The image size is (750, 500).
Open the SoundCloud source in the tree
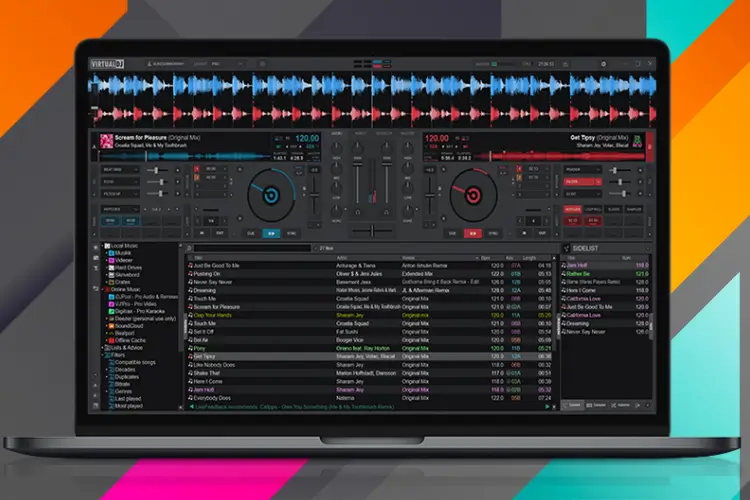(126, 326)
